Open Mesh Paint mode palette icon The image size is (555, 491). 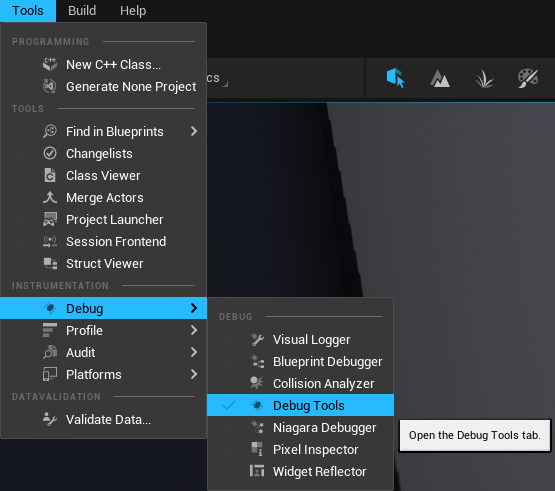click(528, 78)
